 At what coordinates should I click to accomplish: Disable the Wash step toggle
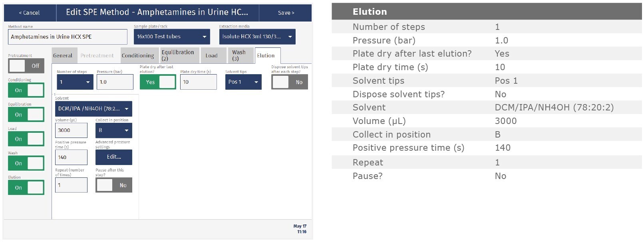(26, 163)
